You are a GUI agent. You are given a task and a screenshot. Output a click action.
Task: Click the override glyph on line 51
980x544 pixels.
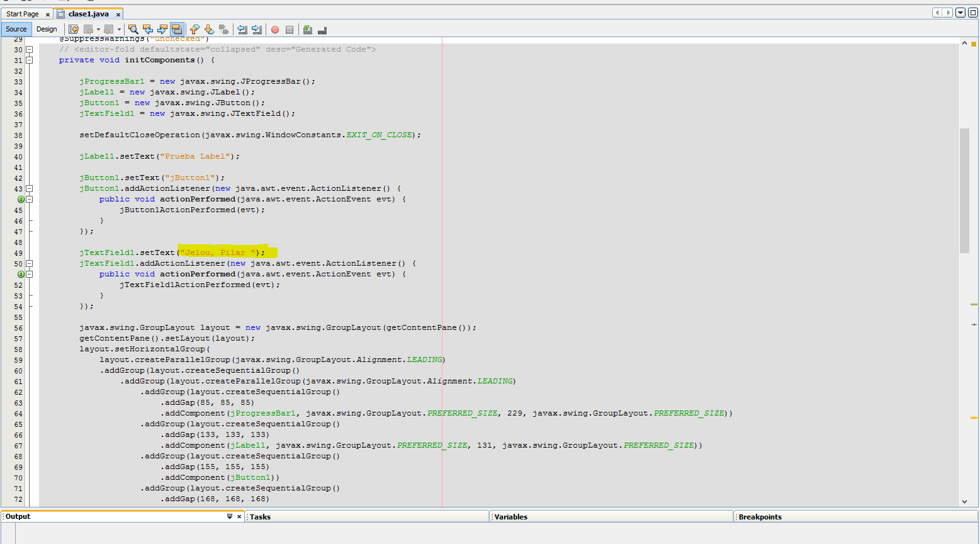point(21,275)
